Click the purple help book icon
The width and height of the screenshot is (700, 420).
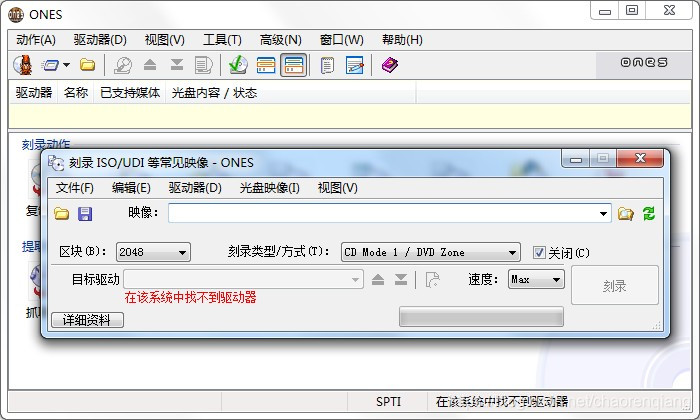[390, 65]
